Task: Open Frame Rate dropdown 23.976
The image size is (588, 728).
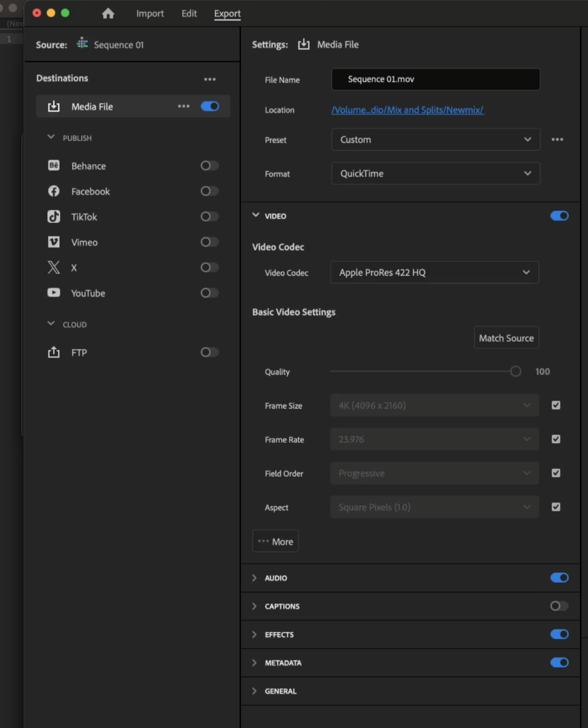Action: coord(435,439)
